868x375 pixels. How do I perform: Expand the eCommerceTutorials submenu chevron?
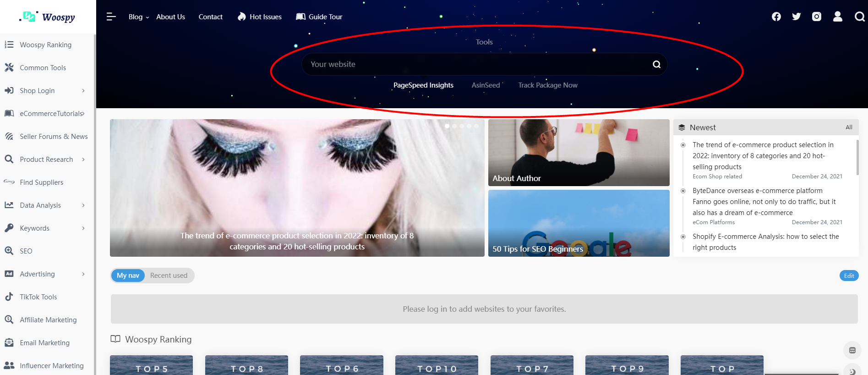pyautogui.click(x=83, y=114)
